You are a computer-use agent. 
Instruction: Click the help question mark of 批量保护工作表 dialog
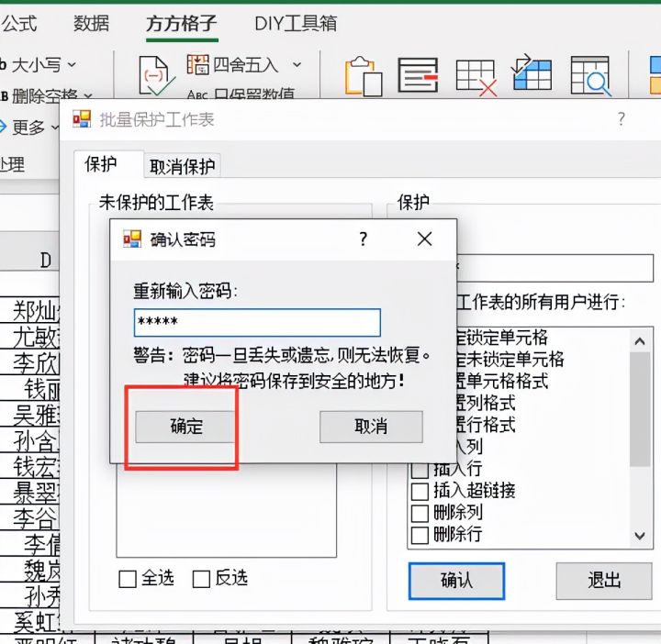click(621, 119)
